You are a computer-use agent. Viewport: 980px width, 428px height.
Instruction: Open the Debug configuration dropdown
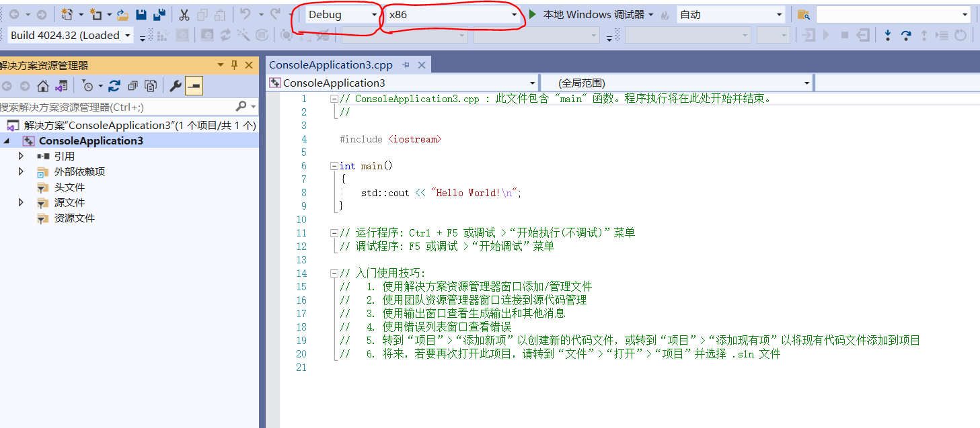coord(340,14)
